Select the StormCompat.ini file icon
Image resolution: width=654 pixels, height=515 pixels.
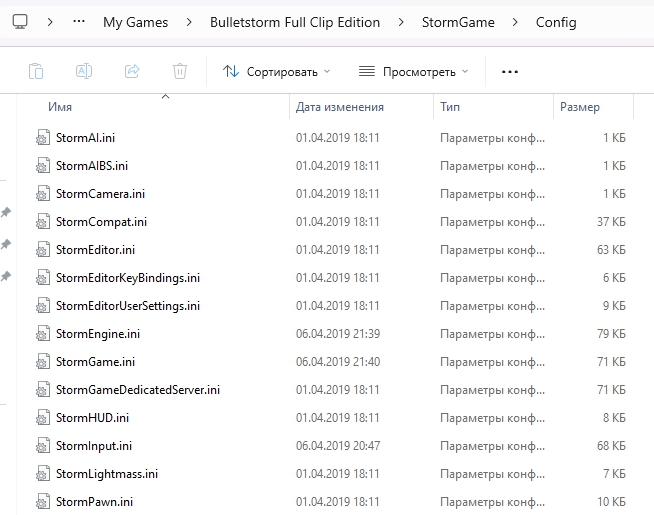[x=43, y=221]
